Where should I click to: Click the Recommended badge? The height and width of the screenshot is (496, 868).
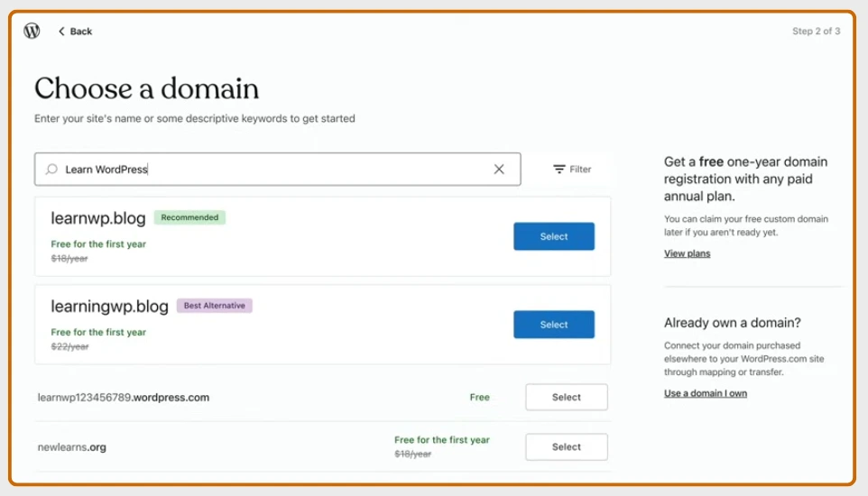(x=189, y=217)
